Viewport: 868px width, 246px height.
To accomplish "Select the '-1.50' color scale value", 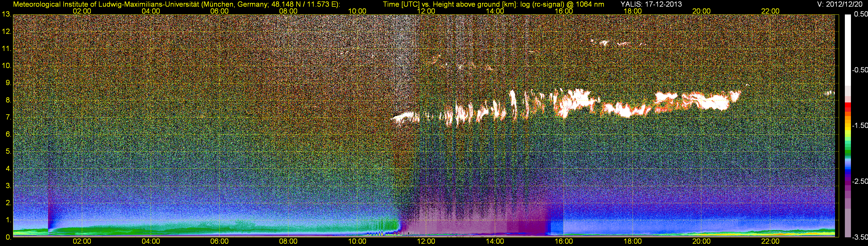I will [859, 126].
